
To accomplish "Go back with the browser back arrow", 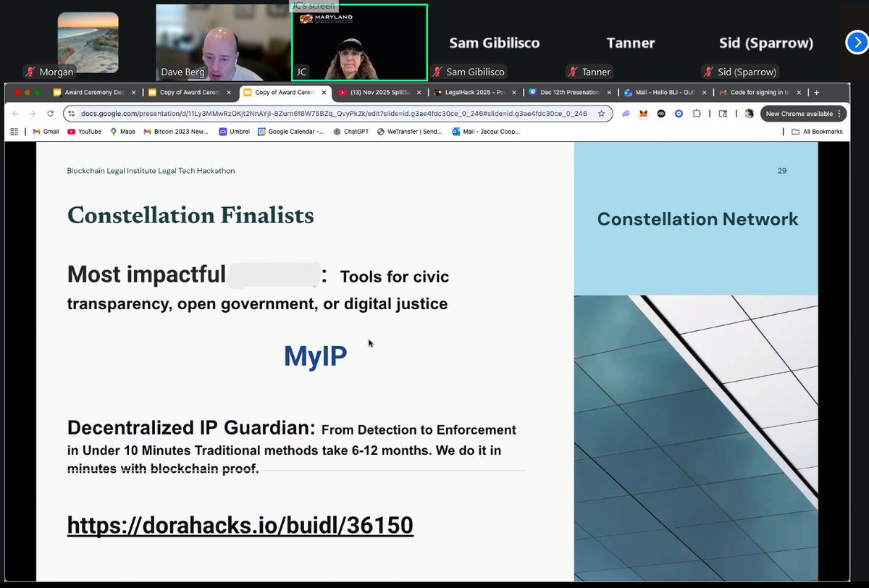I will pyautogui.click(x=14, y=114).
